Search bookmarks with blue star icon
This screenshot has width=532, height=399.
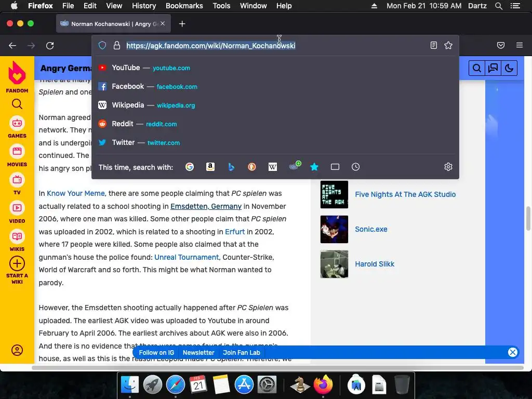314,167
